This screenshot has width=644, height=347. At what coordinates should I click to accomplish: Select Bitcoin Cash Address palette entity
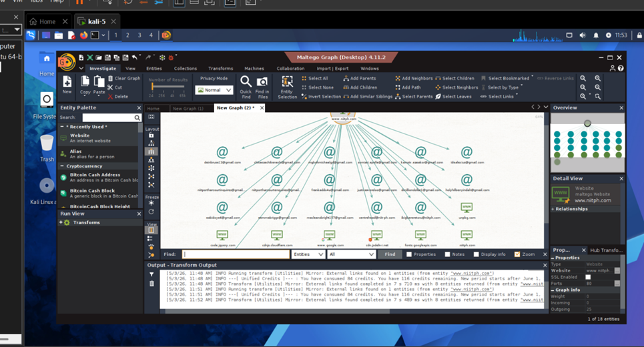pyautogui.click(x=99, y=178)
